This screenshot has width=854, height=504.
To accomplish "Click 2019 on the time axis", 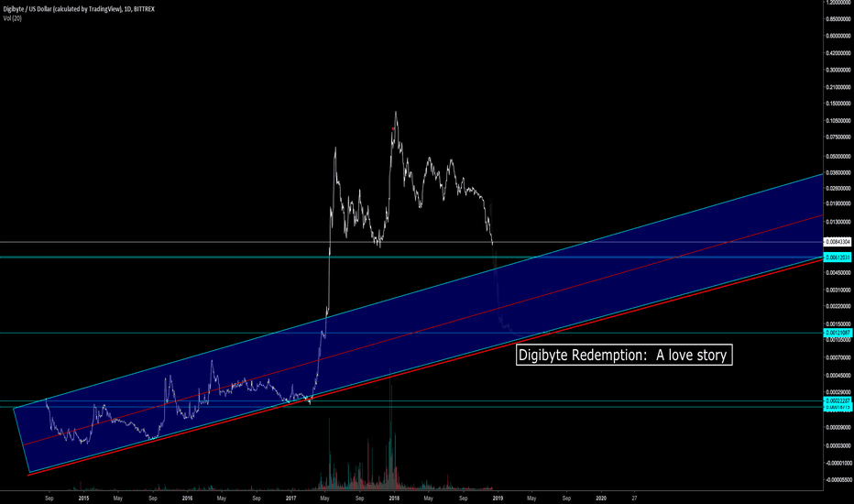I will [498, 498].
